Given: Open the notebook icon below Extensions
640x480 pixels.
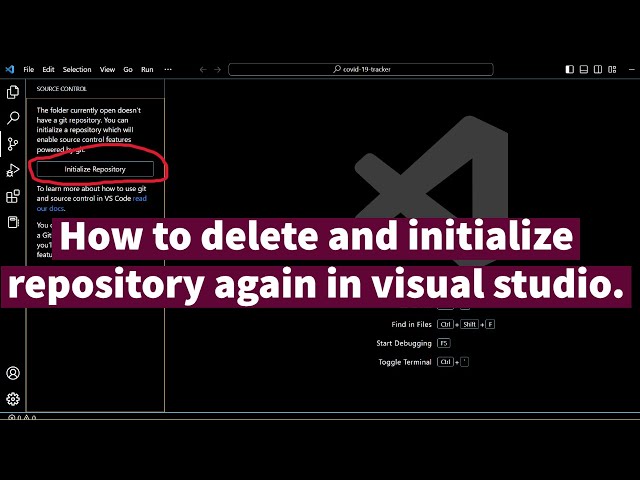Looking at the screenshot, I should [x=13, y=222].
